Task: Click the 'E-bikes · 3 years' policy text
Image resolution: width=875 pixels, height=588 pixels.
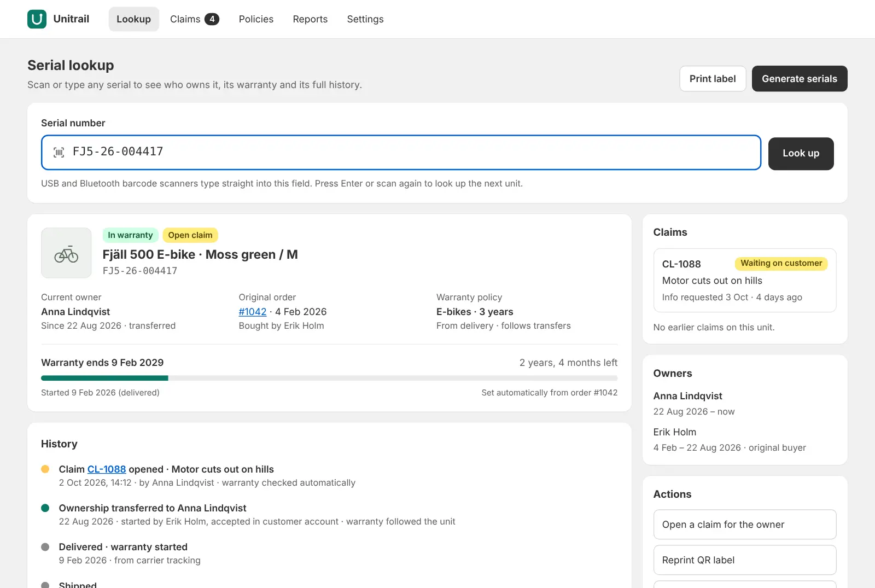Action: [x=475, y=312]
